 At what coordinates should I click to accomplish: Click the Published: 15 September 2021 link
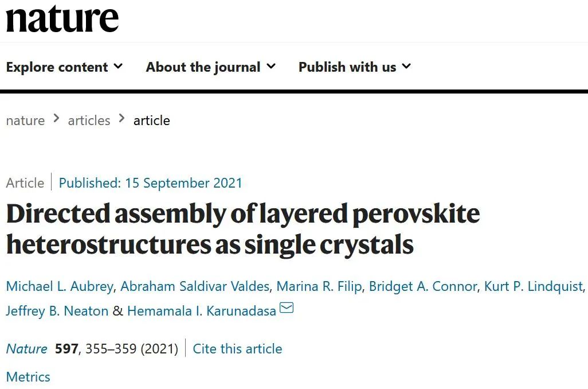[150, 183]
